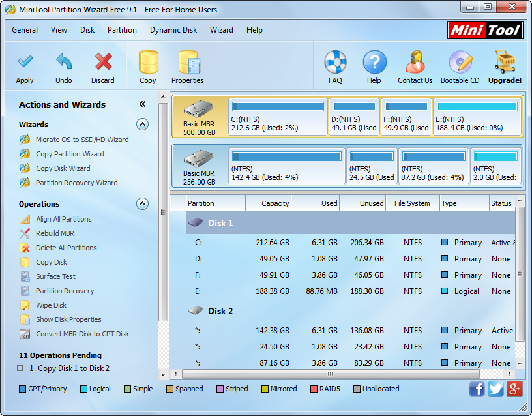
Task: Select the D:(NTFS) 49.1 GB partition block
Action: [354, 117]
